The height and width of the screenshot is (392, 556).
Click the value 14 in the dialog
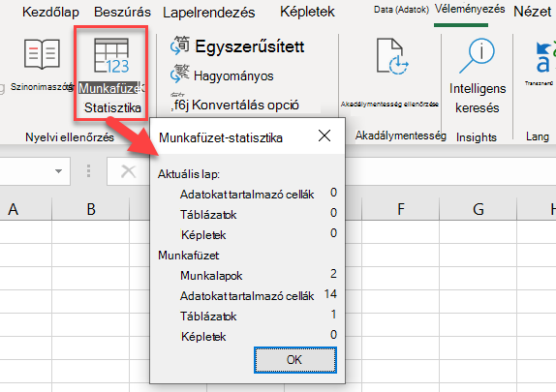pos(330,294)
